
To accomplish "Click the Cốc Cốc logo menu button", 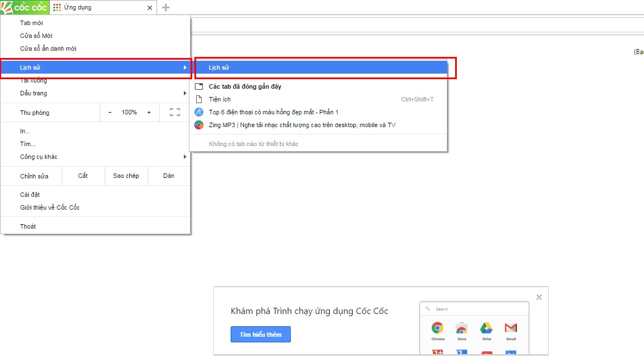I will pyautogui.click(x=25, y=7).
